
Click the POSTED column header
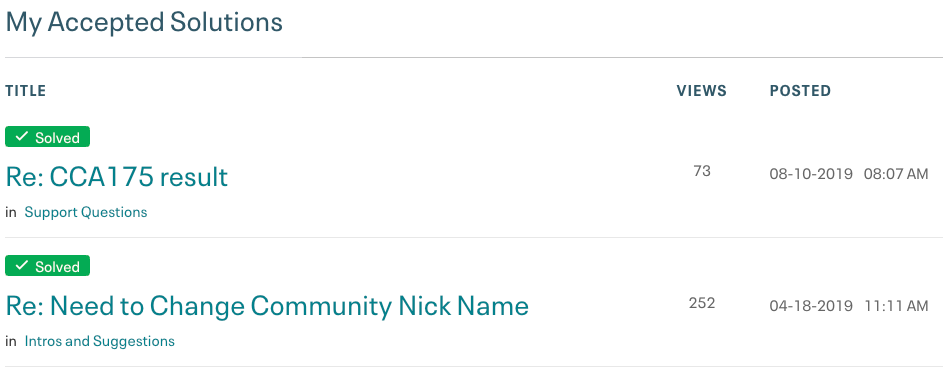pyautogui.click(x=800, y=91)
